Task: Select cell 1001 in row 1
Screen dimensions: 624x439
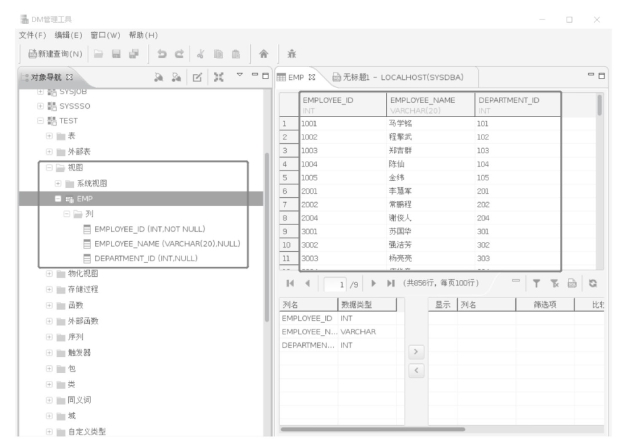Action: [x=343, y=123]
